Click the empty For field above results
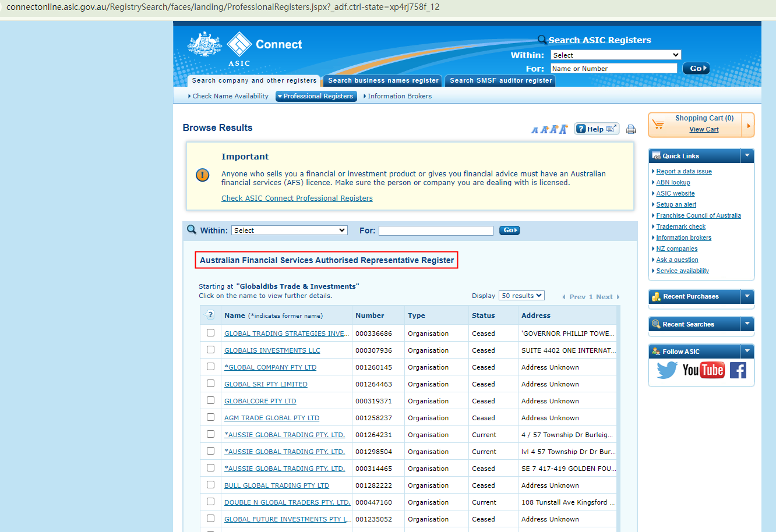 pos(436,230)
